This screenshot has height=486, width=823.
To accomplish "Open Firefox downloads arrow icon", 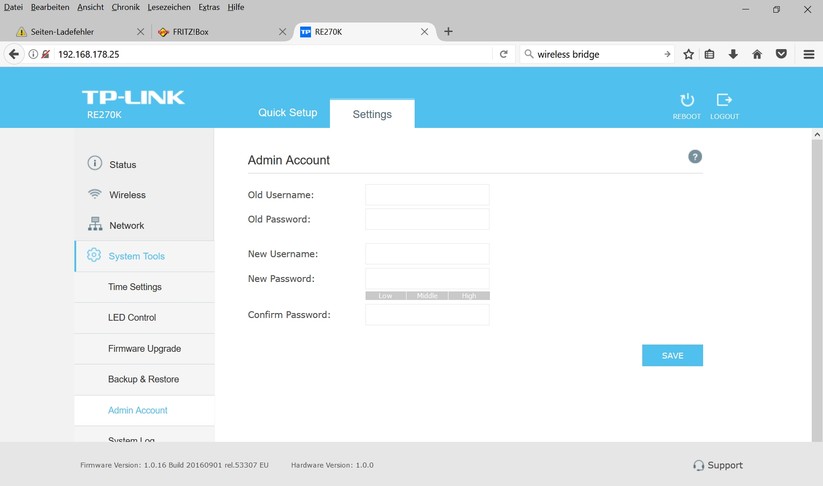I will pyautogui.click(x=733, y=54).
